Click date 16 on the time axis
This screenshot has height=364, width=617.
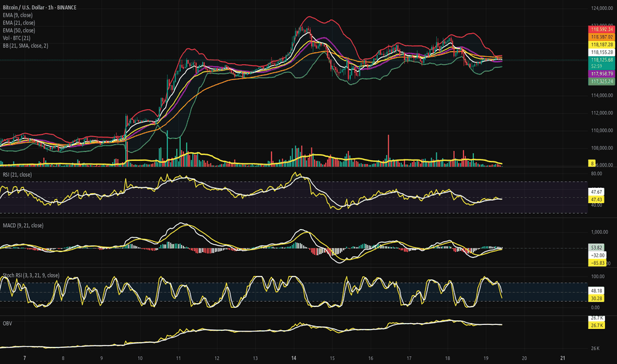click(x=371, y=358)
